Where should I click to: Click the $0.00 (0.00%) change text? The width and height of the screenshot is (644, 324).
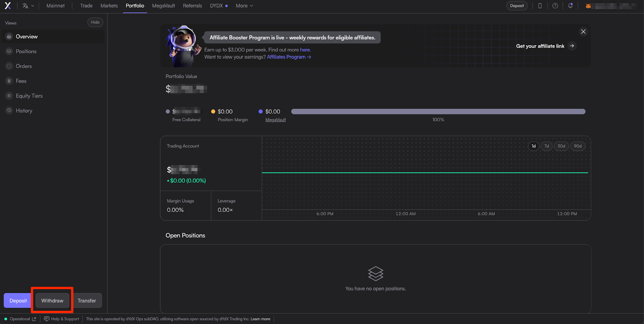pos(186,181)
